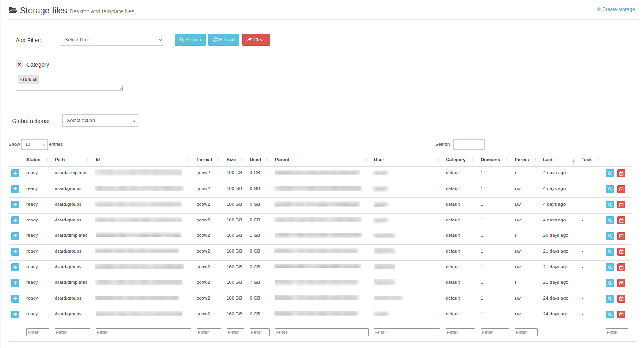Click the red calendar icon in the 1 GB used row

click(x=621, y=236)
